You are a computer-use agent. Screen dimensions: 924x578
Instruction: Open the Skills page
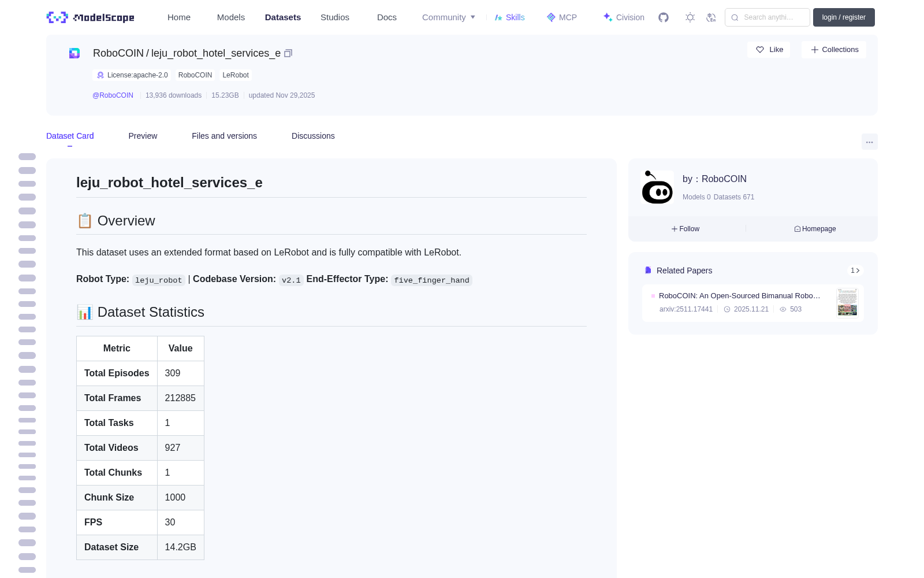pyautogui.click(x=510, y=17)
